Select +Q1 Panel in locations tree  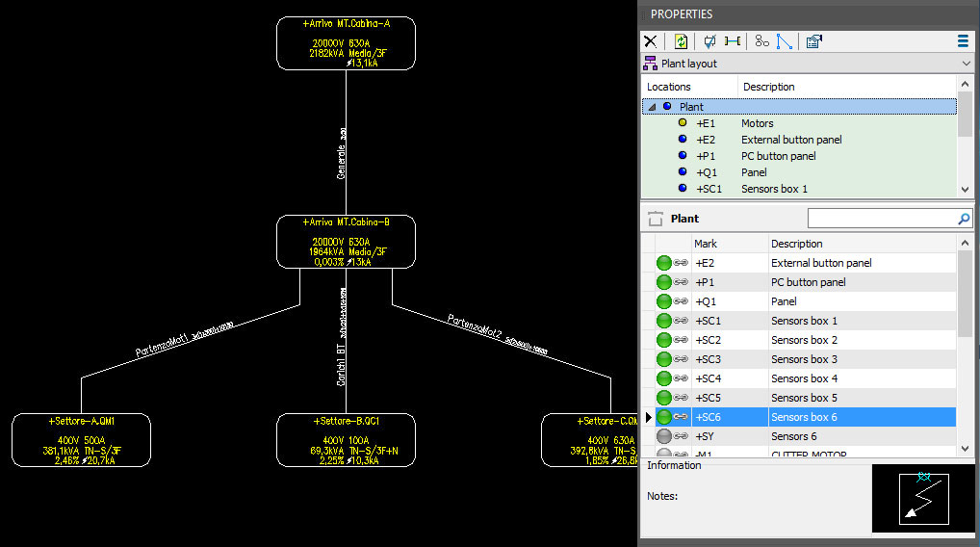pos(799,172)
